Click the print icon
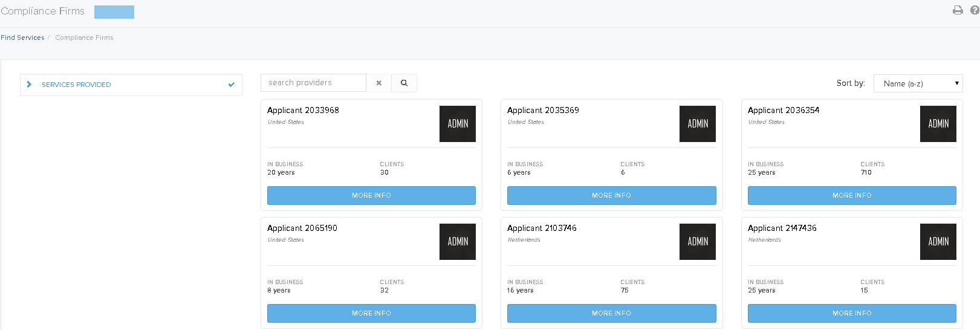The width and height of the screenshot is (980, 330). 958,10
